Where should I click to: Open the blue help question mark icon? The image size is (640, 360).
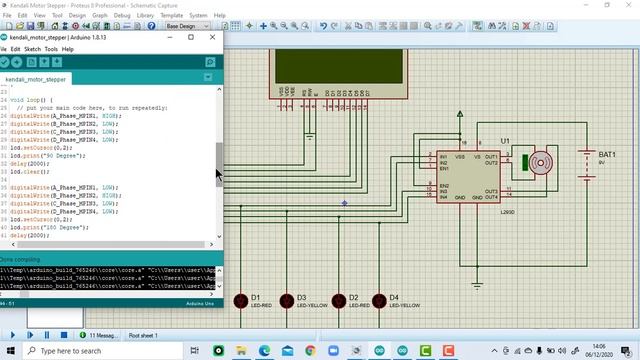151,26
